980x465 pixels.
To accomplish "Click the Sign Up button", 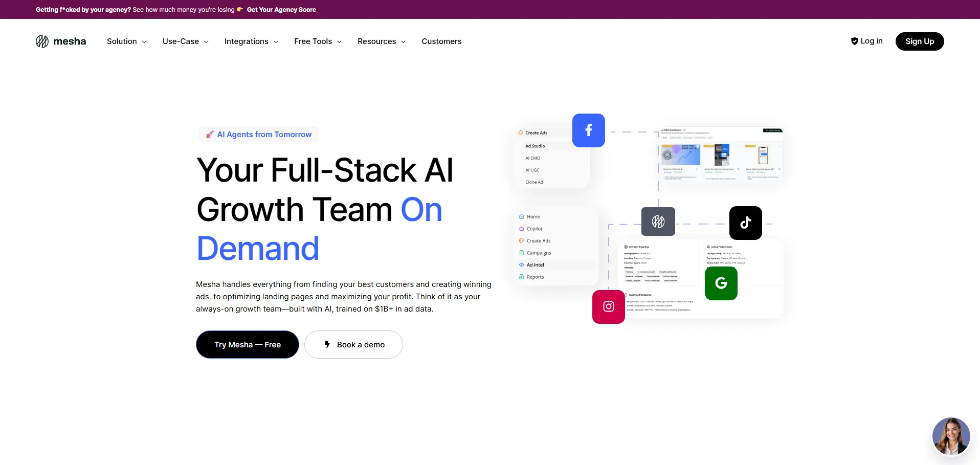I will click(919, 41).
